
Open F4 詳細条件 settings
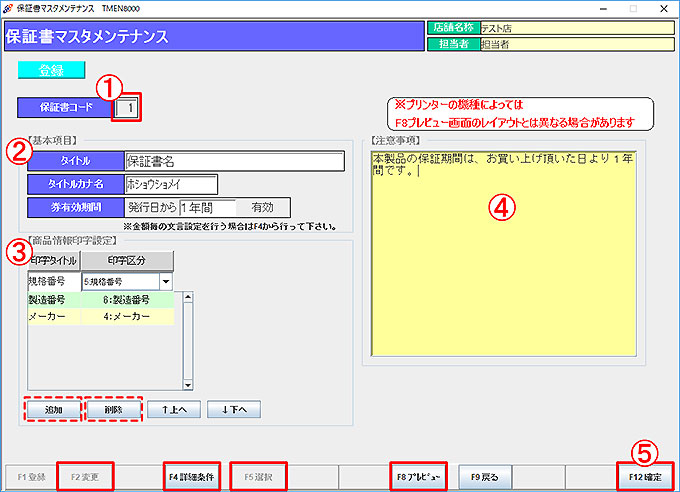tap(192, 477)
